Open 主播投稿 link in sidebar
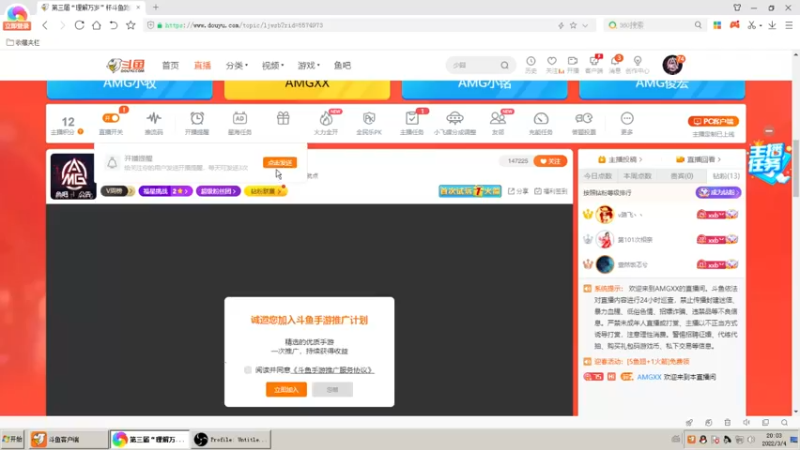Screen dimensions: 800x450 (x=620, y=159)
